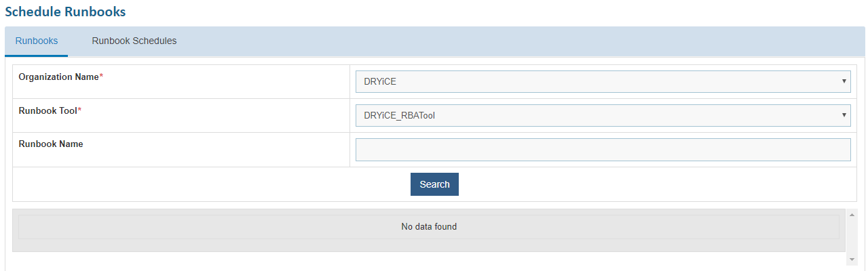Click the red asterisk beside Runbook Tool
This screenshot has height=271, width=868.
[x=79, y=110]
